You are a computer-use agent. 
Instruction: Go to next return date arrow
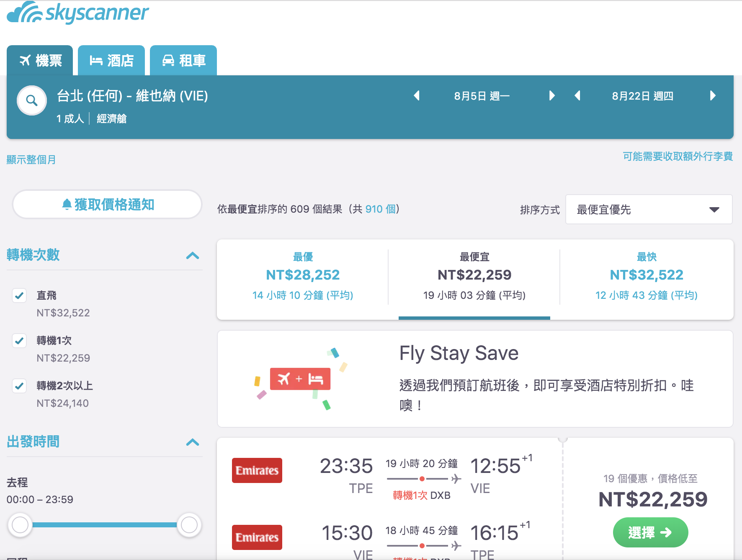713,96
